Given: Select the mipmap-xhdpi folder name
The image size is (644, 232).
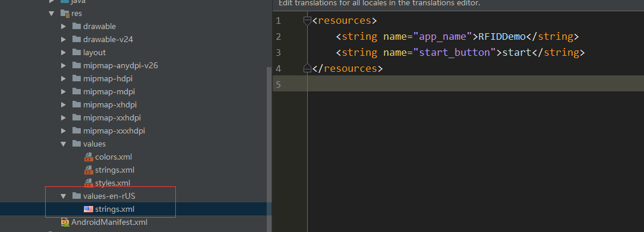Looking at the screenshot, I should tap(110, 105).
